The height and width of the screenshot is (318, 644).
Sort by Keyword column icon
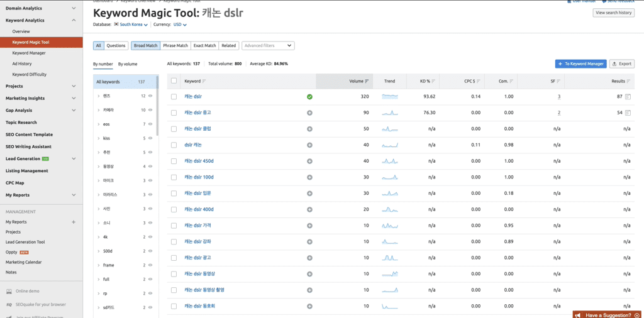tap(204, 81)
